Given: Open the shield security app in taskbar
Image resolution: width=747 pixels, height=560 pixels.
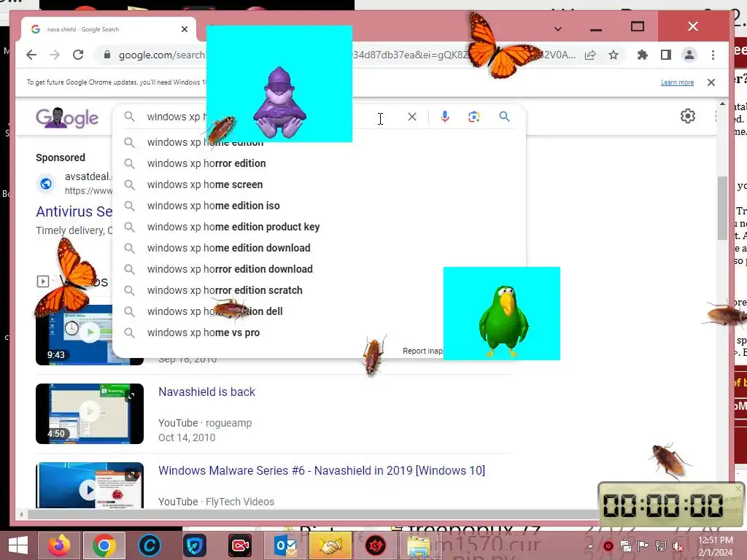Looking at the screenshot, I should click(x=194, y=545).
